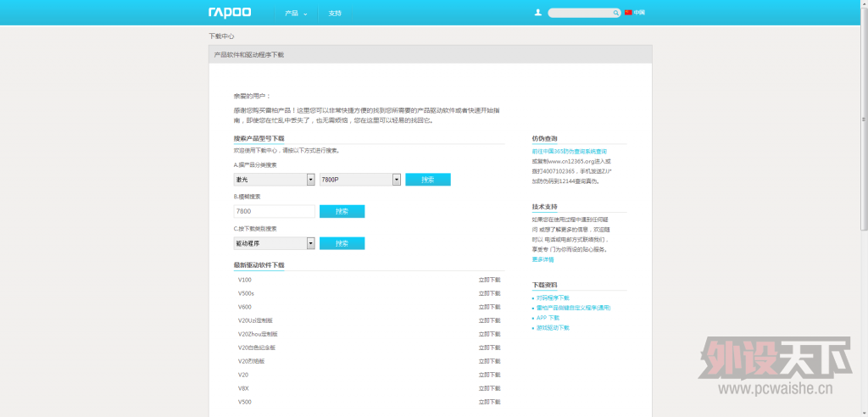Viewport: 868px width, 417px height.
Task: Click 立即下载 for V600
Action: click(489, 307)
